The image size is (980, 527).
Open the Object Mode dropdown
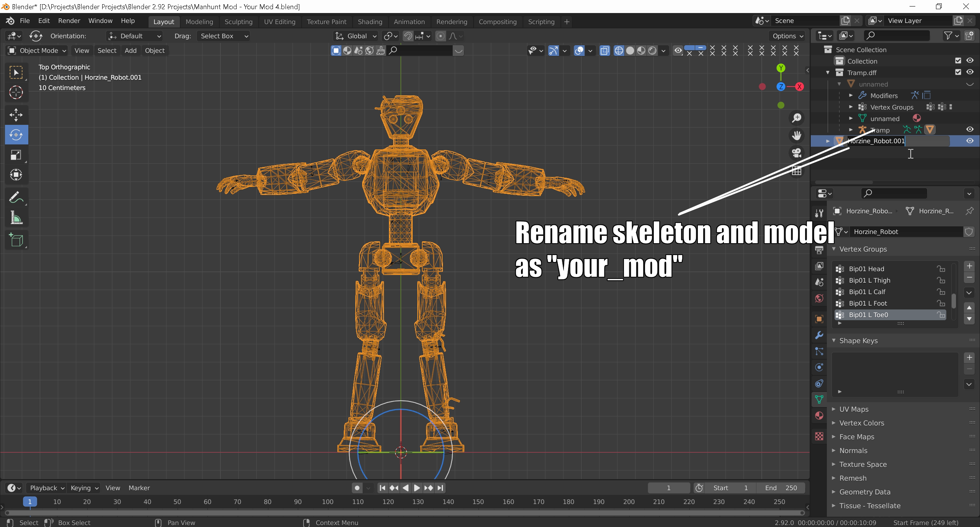[37, 51]
